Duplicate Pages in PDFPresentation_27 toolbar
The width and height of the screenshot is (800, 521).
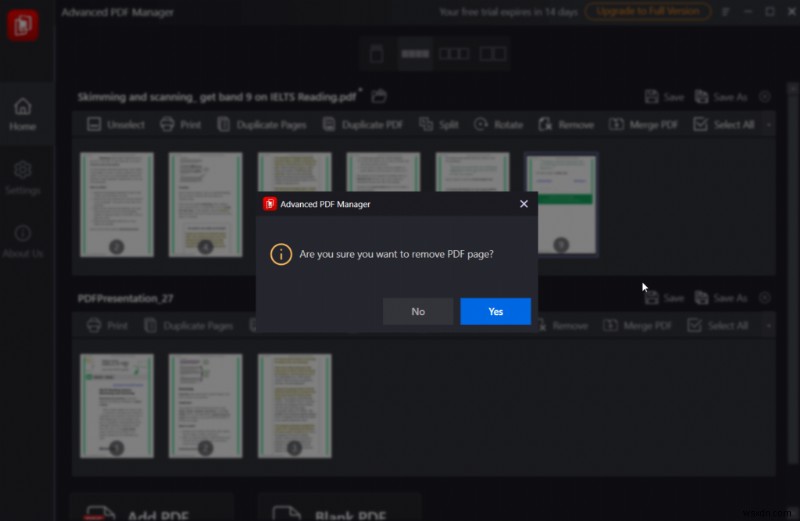click(x=188, y=326)
